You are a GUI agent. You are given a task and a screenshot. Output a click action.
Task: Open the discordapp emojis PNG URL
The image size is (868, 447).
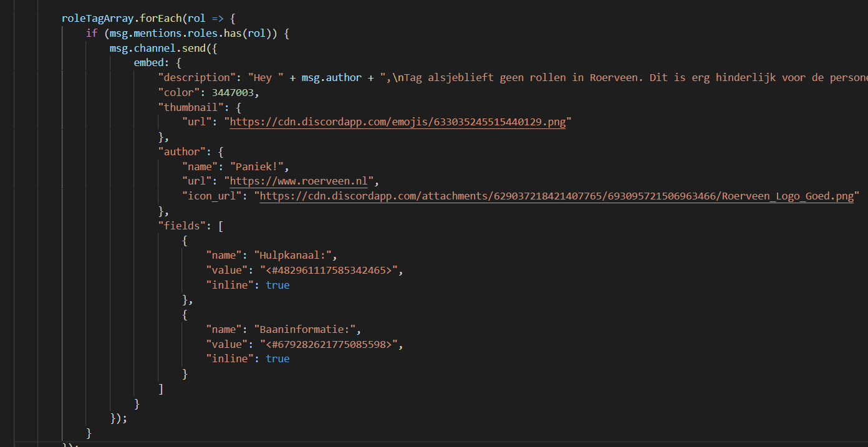(398, 122)
